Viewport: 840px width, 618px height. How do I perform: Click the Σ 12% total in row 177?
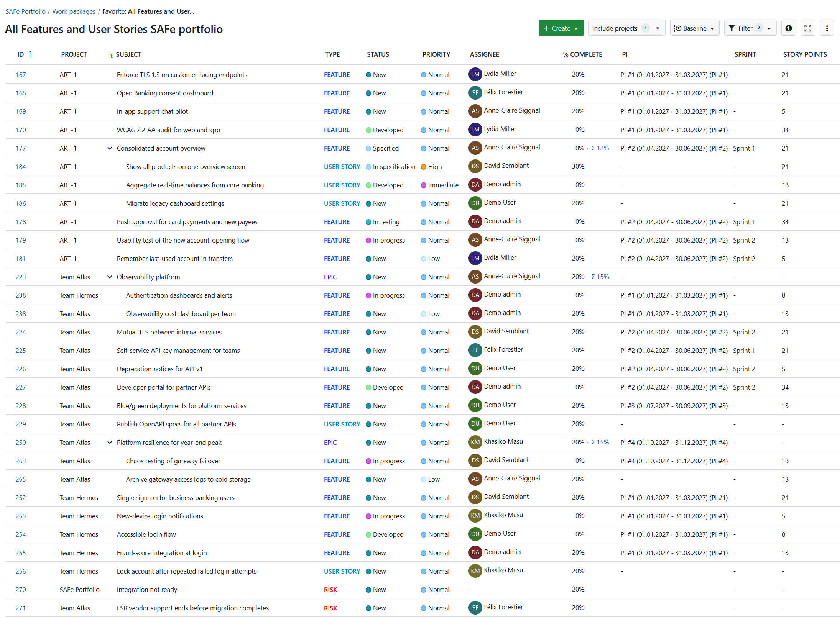click(600, 148)
